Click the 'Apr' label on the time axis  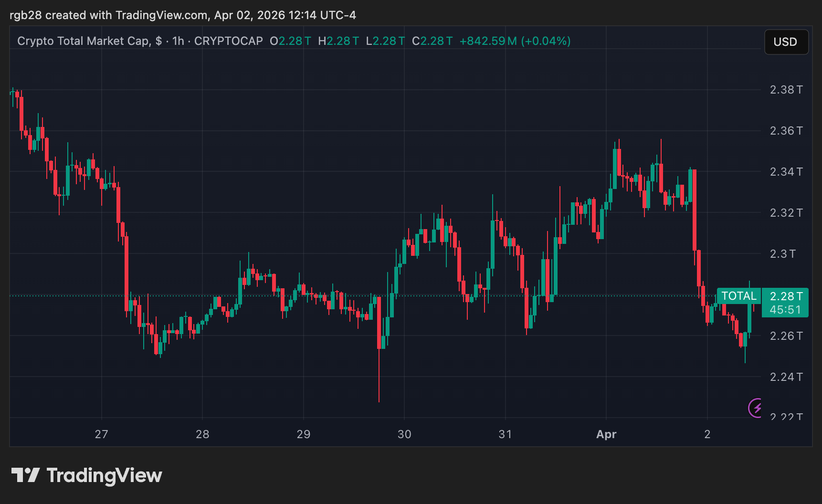pos(606,435)
